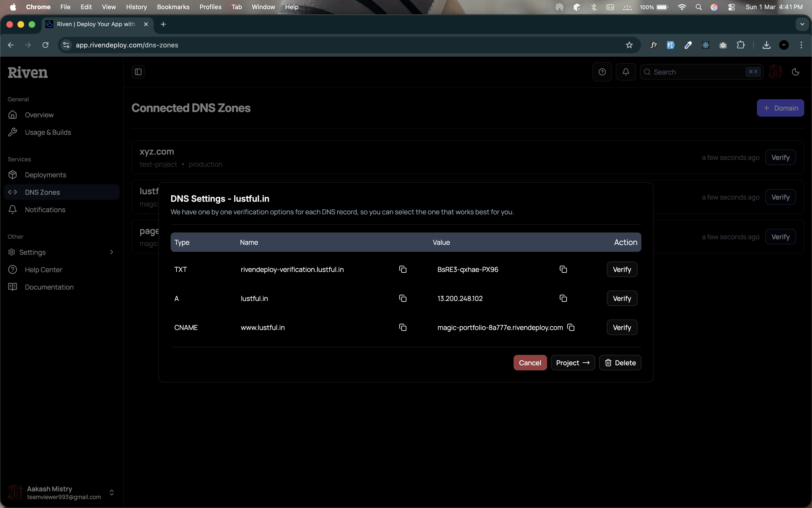812x508 pixels.
Task: Open the help question-mark icon in header
Action: [602, 72]
